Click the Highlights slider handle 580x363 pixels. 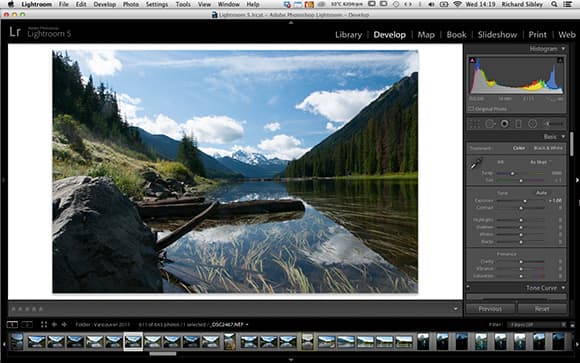coord(521,220)
